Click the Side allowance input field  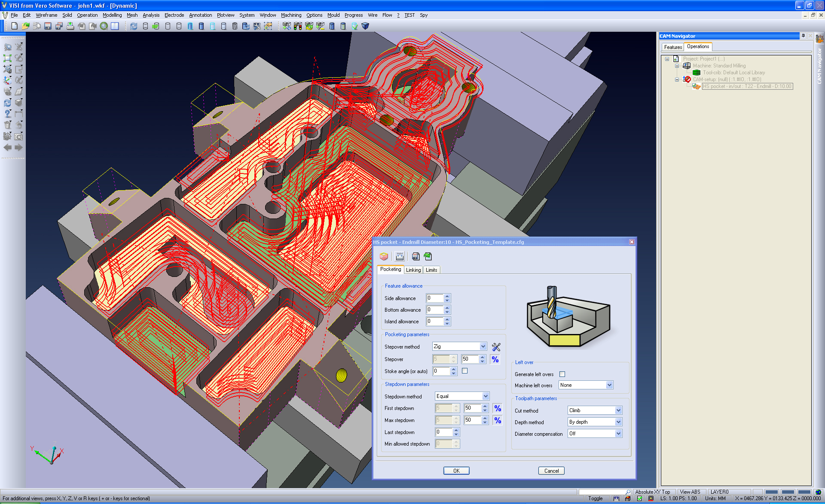[435, 298]
